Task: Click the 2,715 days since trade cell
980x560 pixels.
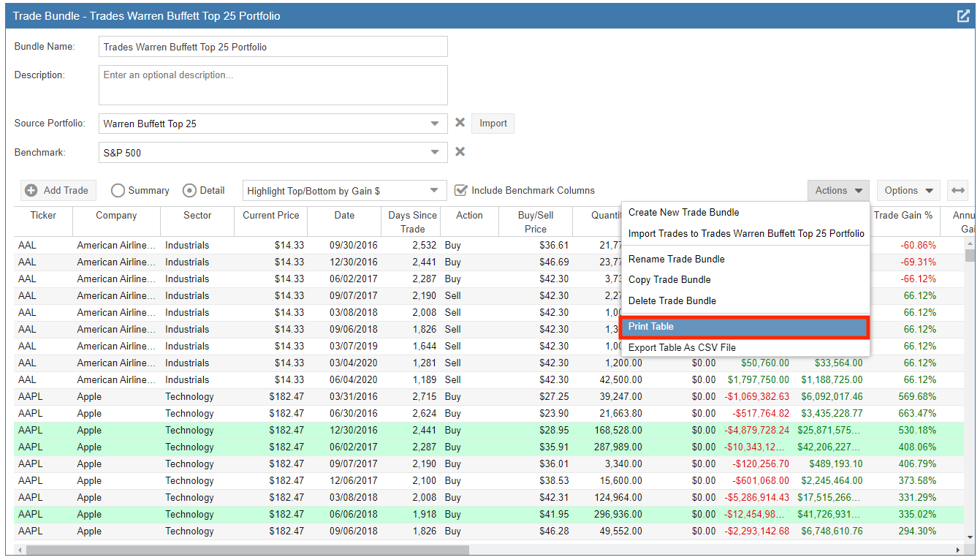Action: point(412,396)
